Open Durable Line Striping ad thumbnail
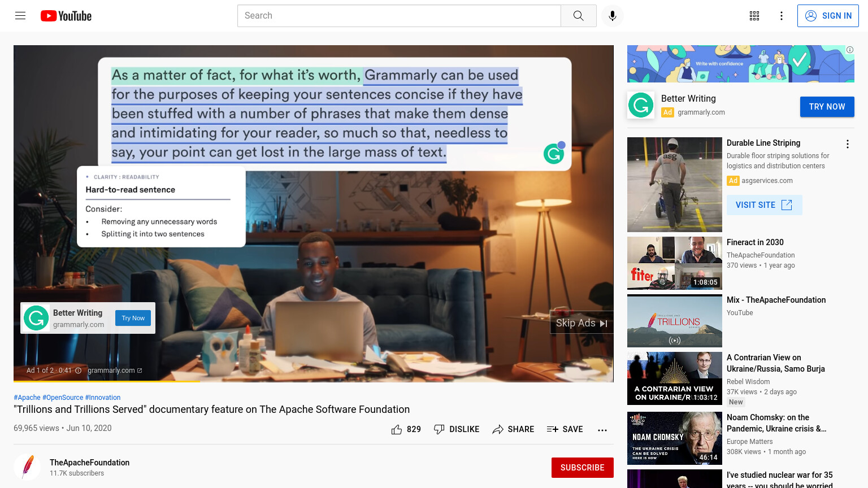Image resolution: width=868 pixels, height=488 pixels. [675, 185]
